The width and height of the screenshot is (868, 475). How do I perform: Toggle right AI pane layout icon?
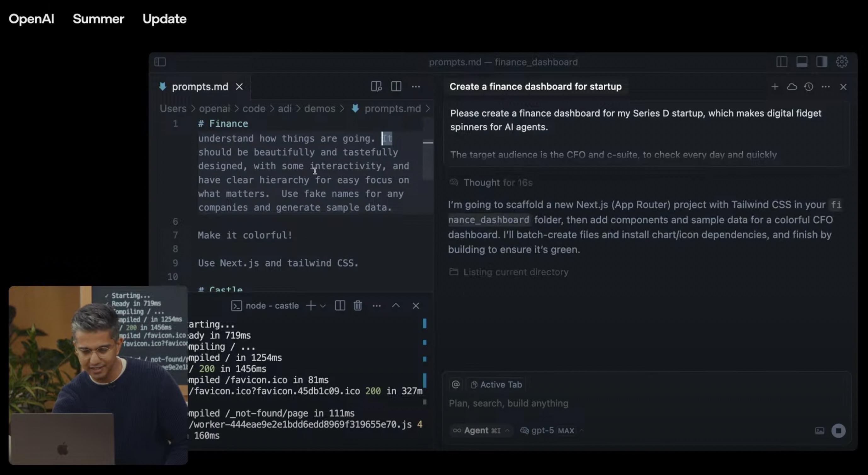point(821,62)
